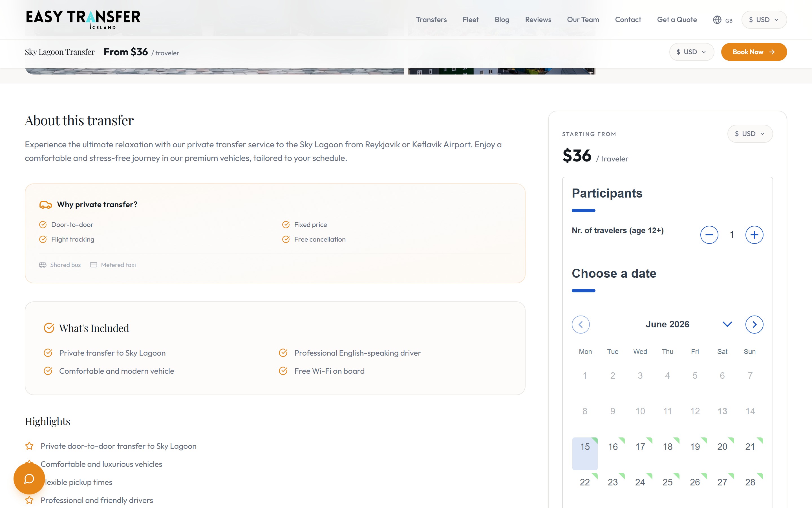Screen dimensions: 812x508
Task: Click the 'From $36' price in sticky bar
Action: pyautogui.click(x=125, y=52)
